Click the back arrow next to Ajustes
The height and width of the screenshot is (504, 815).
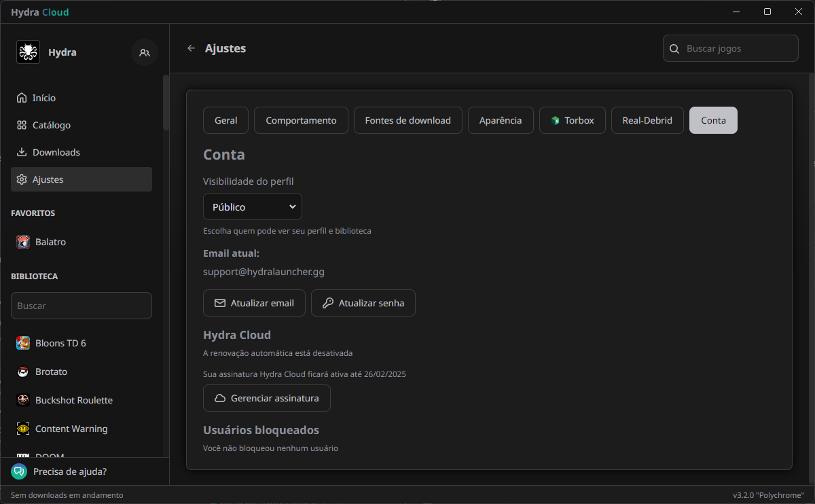[x=192, y=48]
